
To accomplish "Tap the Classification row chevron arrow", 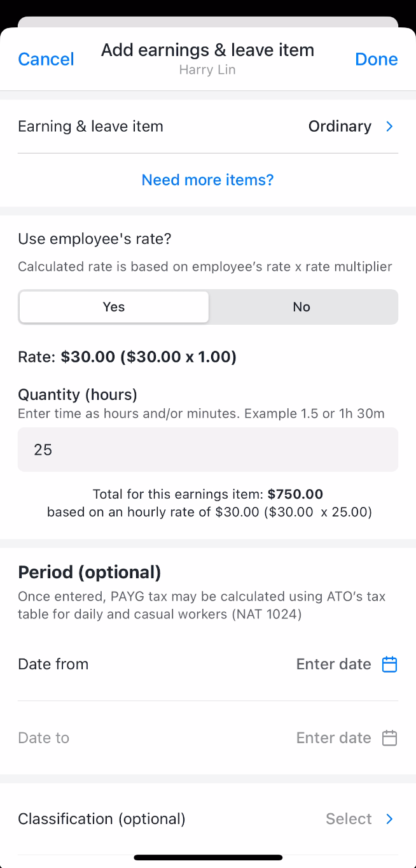I will (x=390, y=819).
